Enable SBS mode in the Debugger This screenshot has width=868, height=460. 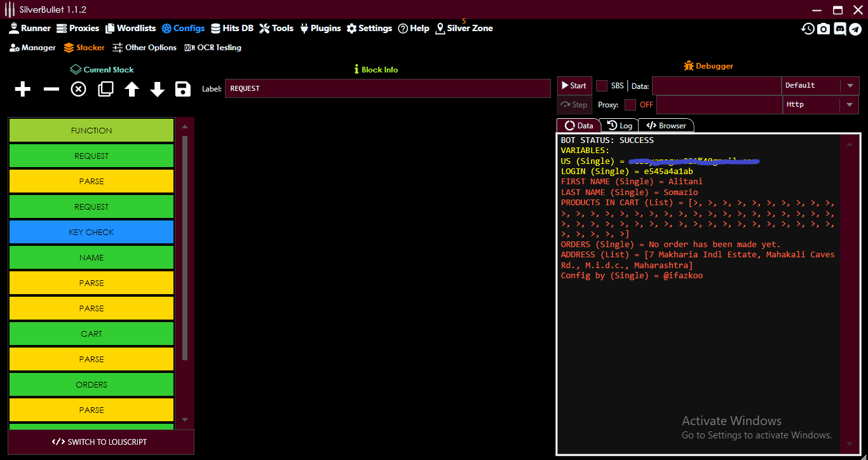click(x=600, y=86)
